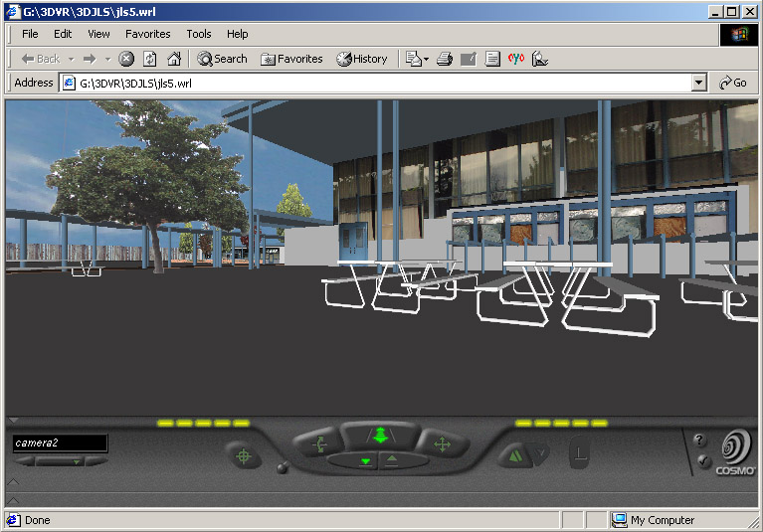The width and height of the screenshot is (763, 532).
Task: Expand upper console panel caret
Action: pyautogui.click(x=13, y=482)
